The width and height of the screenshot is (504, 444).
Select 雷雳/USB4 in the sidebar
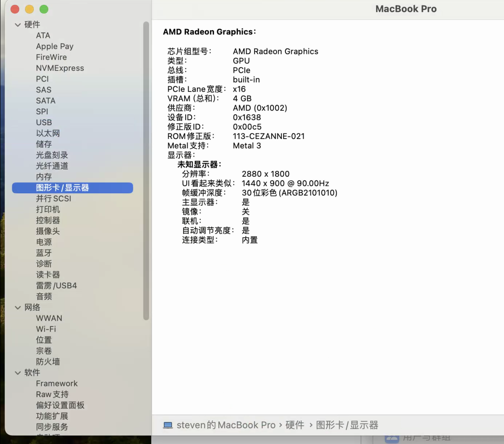57,286
